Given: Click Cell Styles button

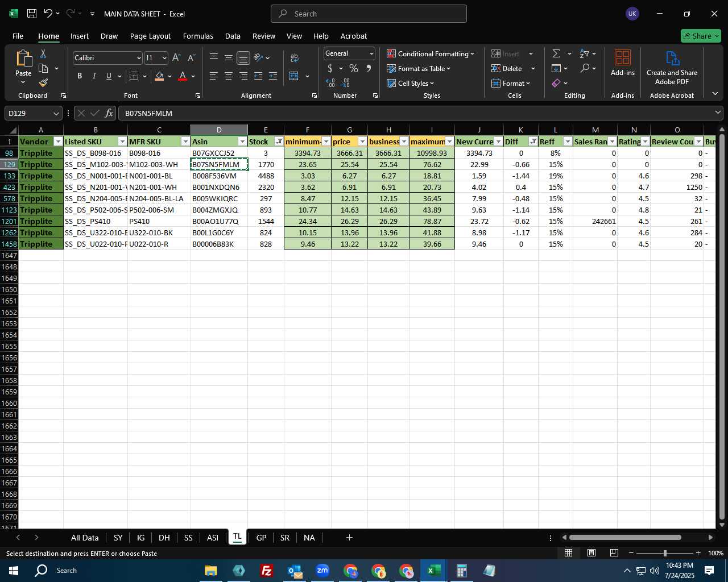Looking at the screenshot, I should pos(411,83).
